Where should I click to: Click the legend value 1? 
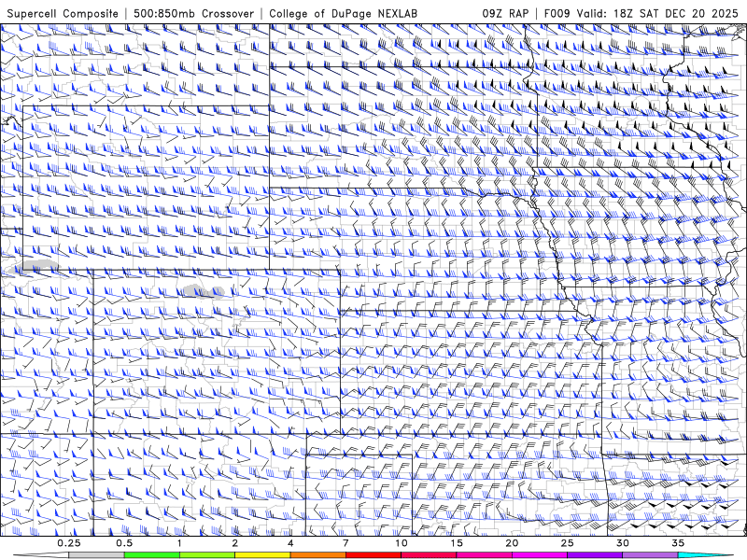coord(179,543)
